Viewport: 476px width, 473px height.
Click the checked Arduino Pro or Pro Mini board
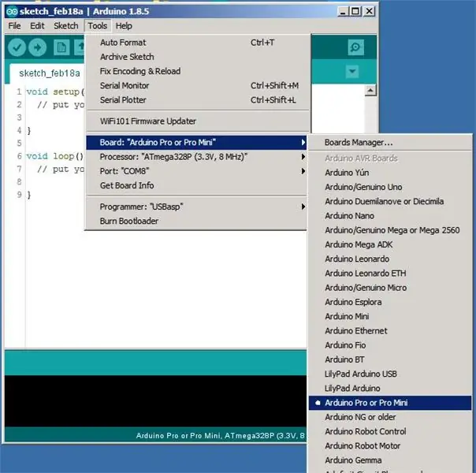[x=390, y=403]
